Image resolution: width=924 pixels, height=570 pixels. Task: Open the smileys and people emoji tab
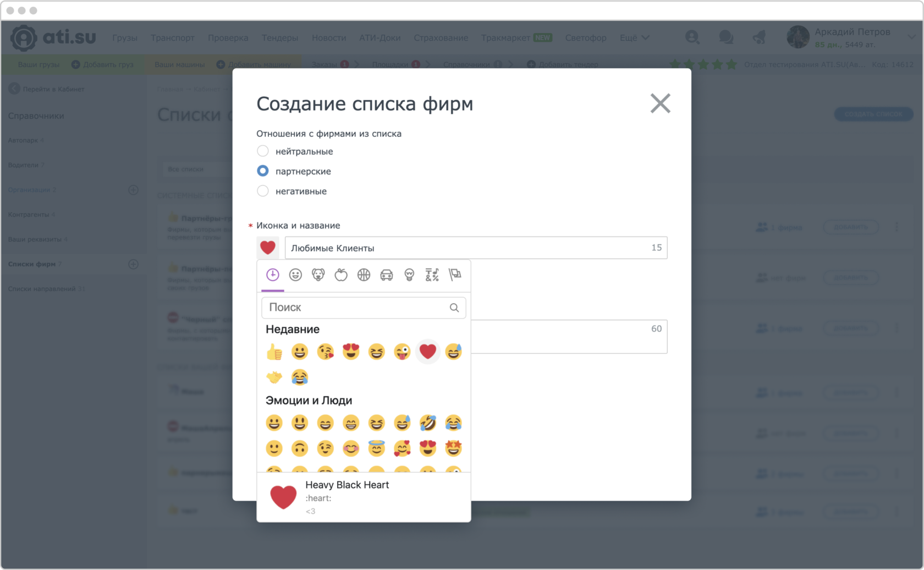pyautogui.click(x=295, y=275)
